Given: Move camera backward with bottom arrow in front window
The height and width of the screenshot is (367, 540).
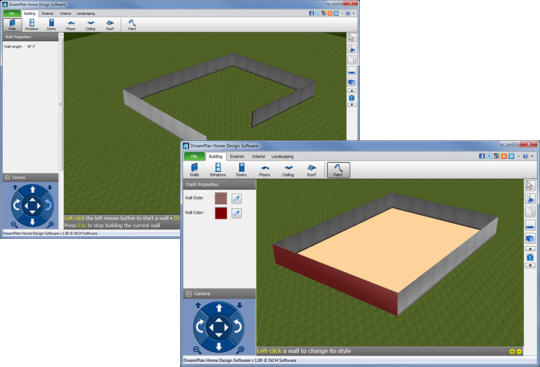Looking at the screenshot, I should [x=219, y=346].
